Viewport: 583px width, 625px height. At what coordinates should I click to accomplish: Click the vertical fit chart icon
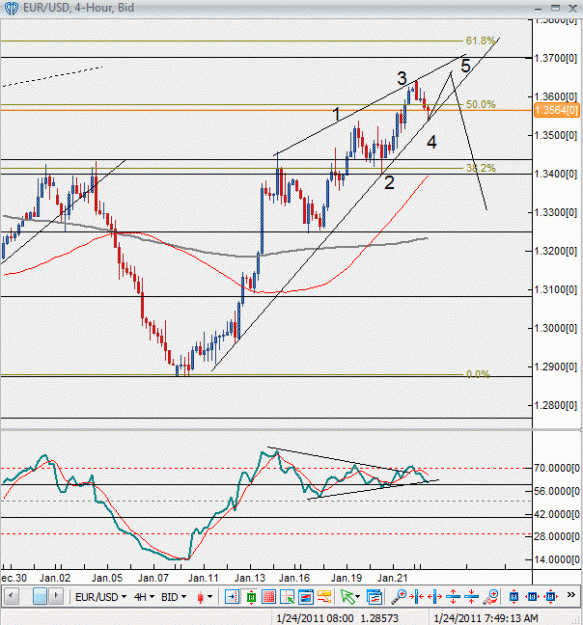(514, 597)
